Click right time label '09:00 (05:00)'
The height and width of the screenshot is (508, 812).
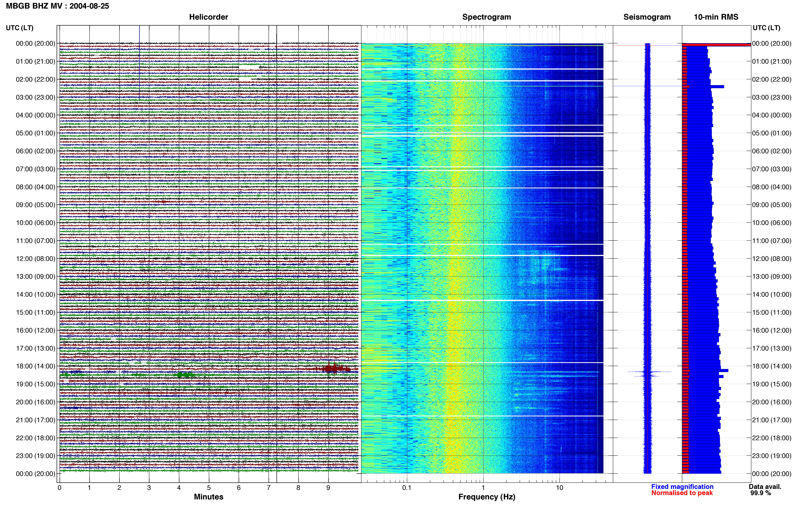[x=772, y=205]
